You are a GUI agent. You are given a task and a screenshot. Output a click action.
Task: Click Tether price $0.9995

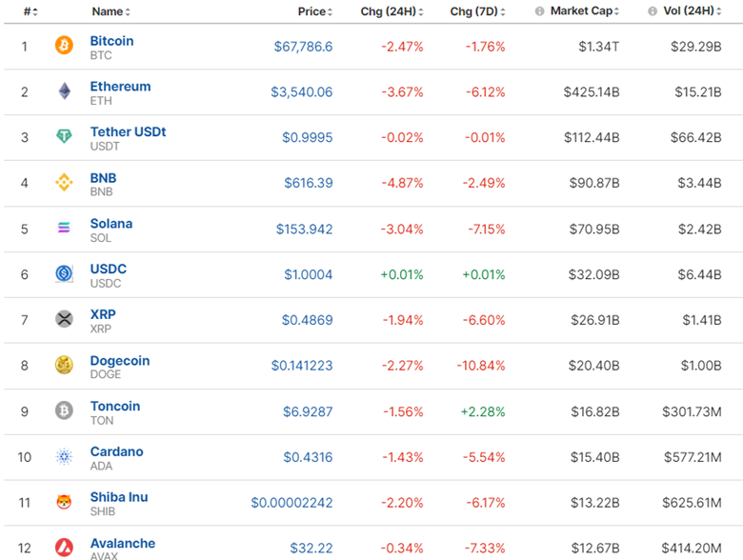(x=308, y=137)
